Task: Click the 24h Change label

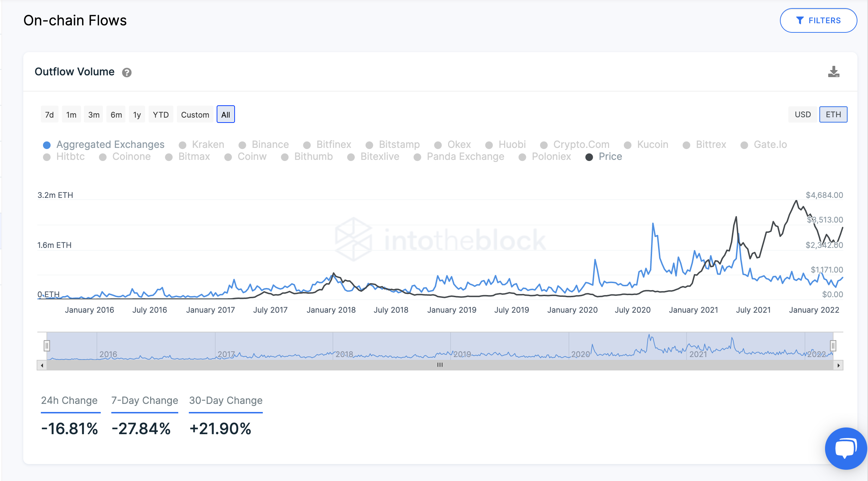Action: (x=69, y=400)
